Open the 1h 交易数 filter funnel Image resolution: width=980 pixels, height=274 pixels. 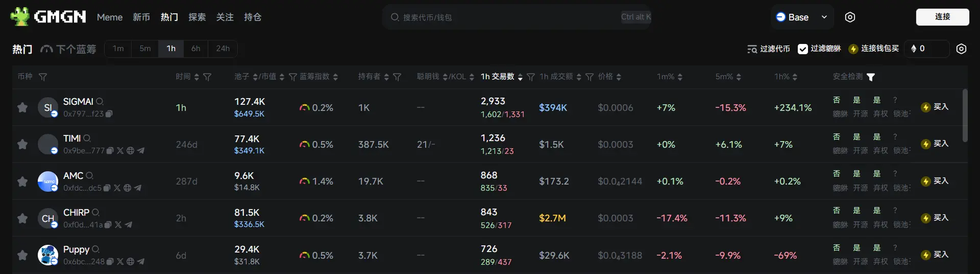click(531, 77)
